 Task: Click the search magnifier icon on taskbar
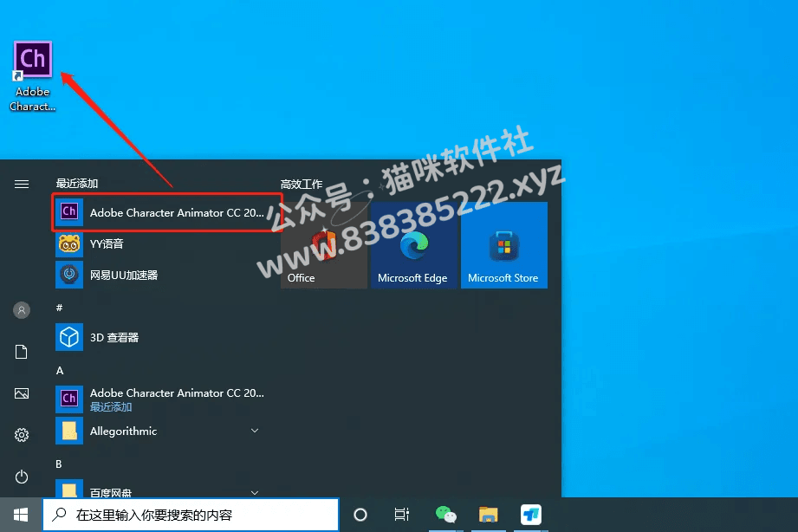(x=60, y=514)
